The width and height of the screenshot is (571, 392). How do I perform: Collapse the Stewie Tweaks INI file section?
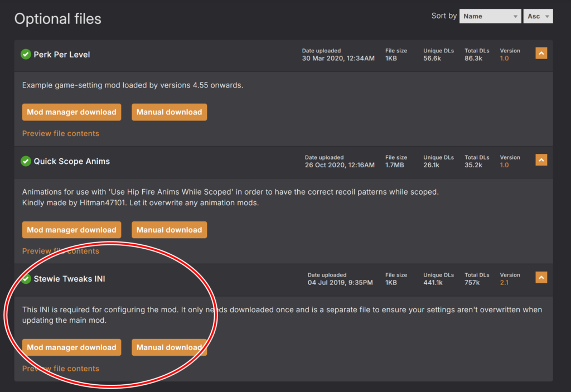point(541,277)
